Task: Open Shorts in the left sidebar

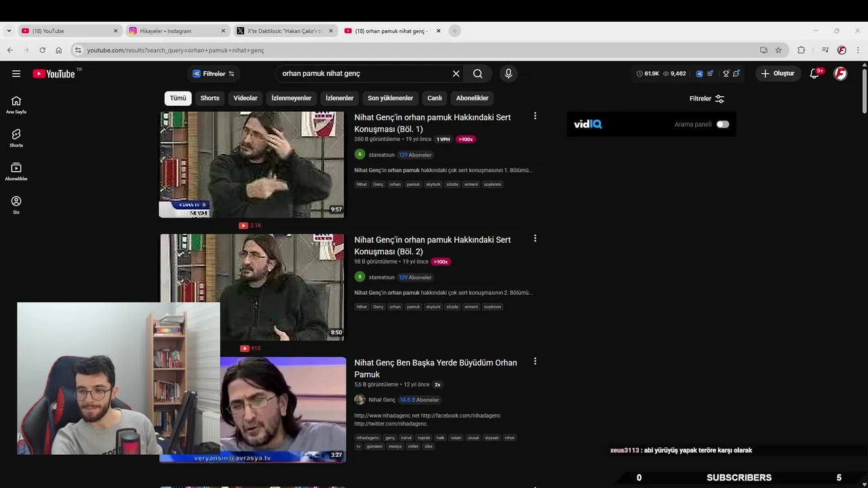Action: pyautogui.click(x=16, y=138)
